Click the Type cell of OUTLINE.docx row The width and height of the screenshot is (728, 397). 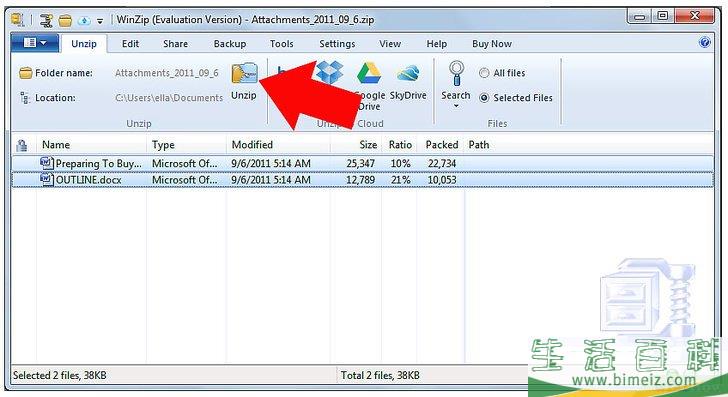pos(185,180)
